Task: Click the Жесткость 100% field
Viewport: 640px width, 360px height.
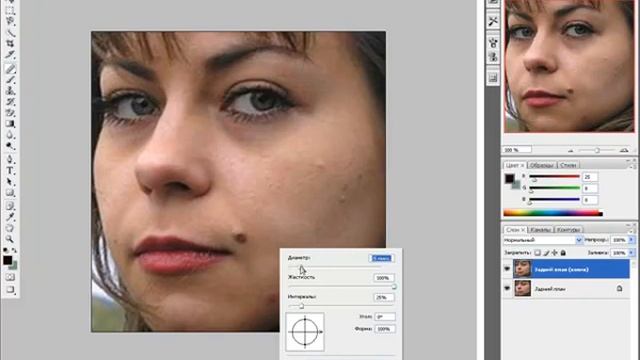Action: point(384,278)
